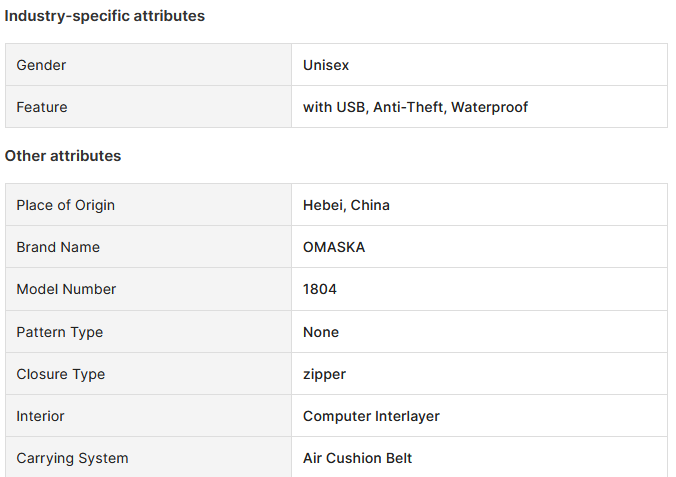This screenshot has height=477, width=676.
Task: Click the Industry-specific attributes heading
Action: click(105, 16)
